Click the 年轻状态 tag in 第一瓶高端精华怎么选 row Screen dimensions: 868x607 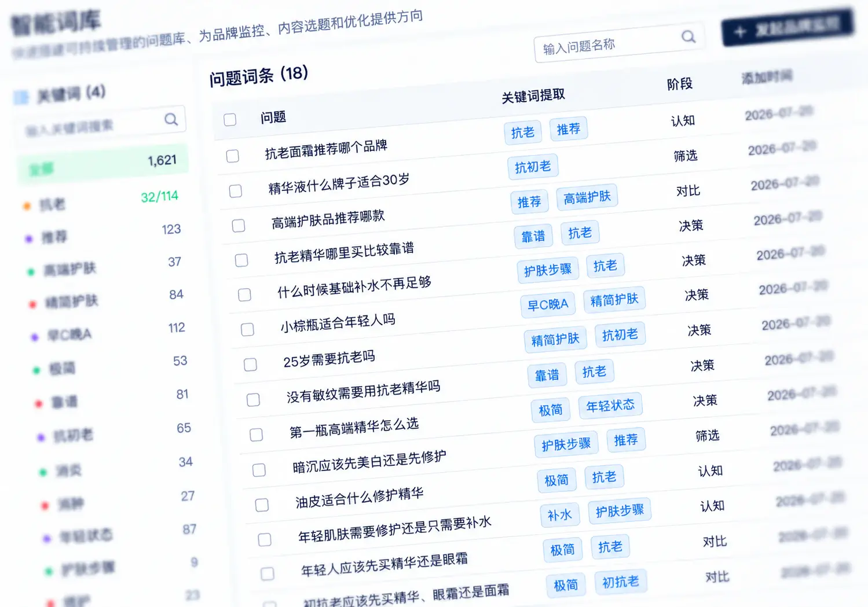[610, 406]
